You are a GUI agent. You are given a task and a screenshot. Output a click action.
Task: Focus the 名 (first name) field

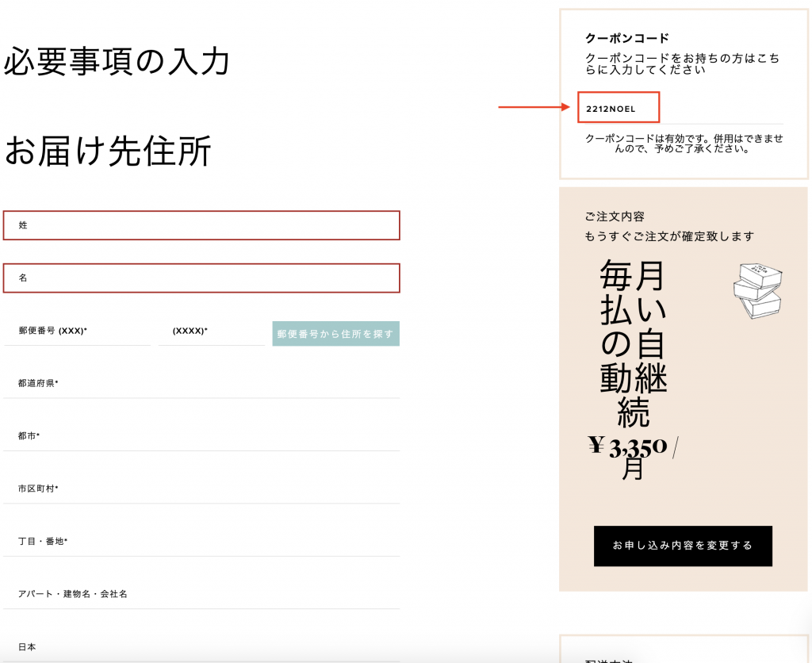click(x=201, y=278)
